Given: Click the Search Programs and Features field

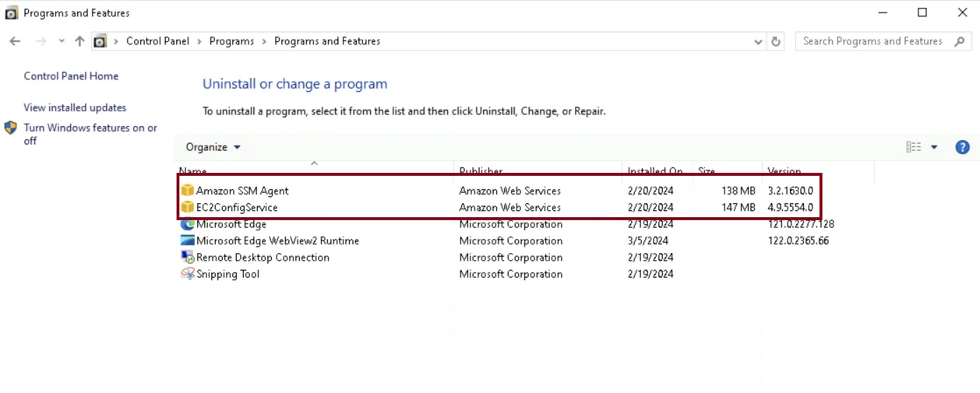Looking at the screenshot, I should (872, 41).
